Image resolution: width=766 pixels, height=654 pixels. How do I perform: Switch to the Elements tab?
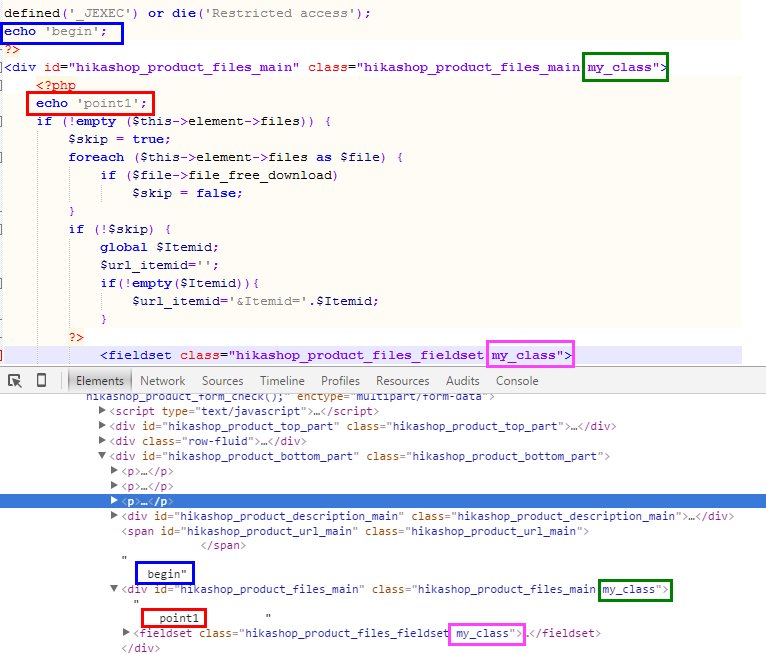(x=100, y=381)
